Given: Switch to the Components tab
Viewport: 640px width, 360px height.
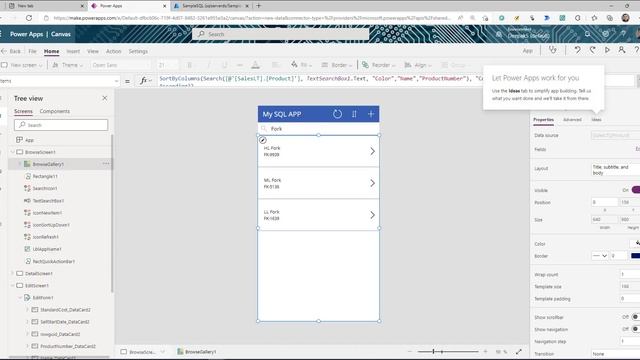Looking at the screenshot, I should coord(55,111).
